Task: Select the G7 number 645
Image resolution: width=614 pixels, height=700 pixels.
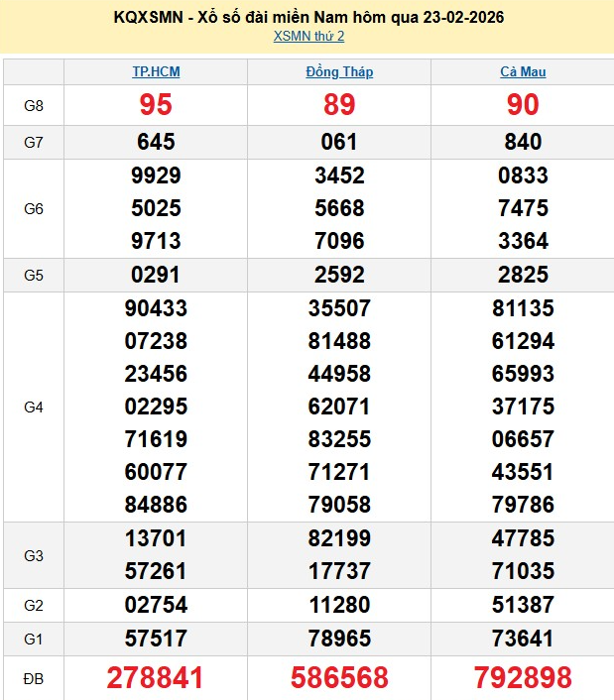Action: (x=156, y=143)
